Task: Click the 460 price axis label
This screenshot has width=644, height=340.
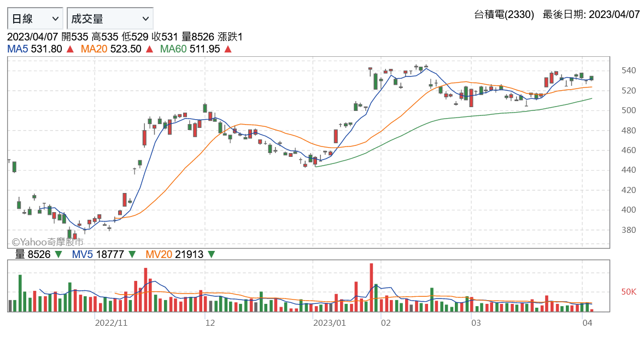Action: [628, 150]
